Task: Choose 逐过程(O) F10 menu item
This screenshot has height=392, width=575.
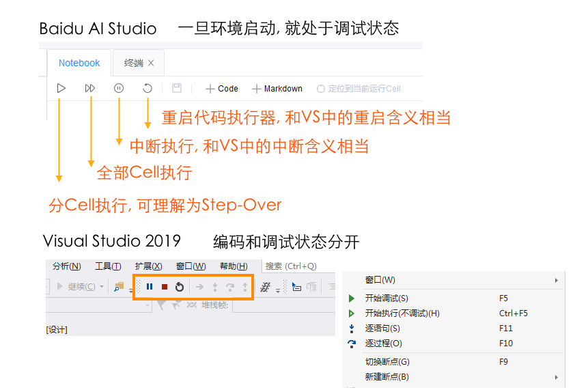Action: coord(454,344)
